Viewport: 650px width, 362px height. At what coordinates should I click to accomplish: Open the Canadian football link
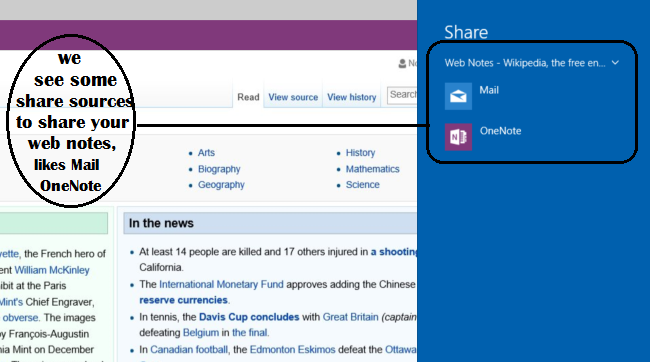[x=189, y=350]
